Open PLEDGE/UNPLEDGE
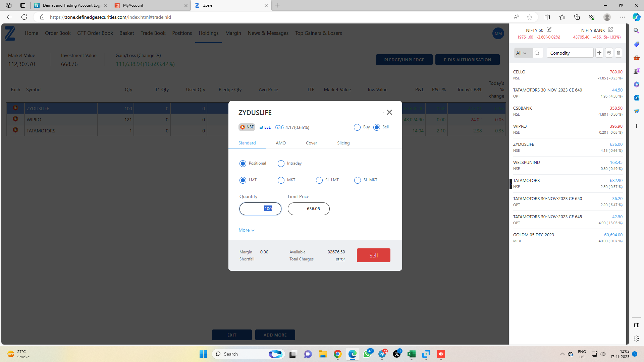644x362 pixels. click(404, 60)
